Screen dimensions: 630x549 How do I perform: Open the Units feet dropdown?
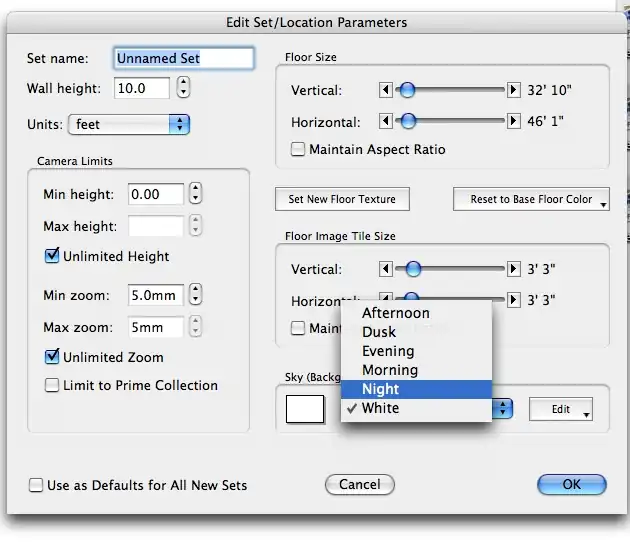tap(129, 125)
